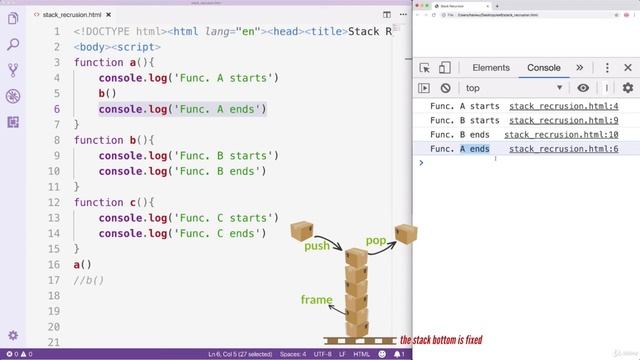The image size is (640, 360).
Task: Open the Console settings gear
Action: [x=628, y=88]
